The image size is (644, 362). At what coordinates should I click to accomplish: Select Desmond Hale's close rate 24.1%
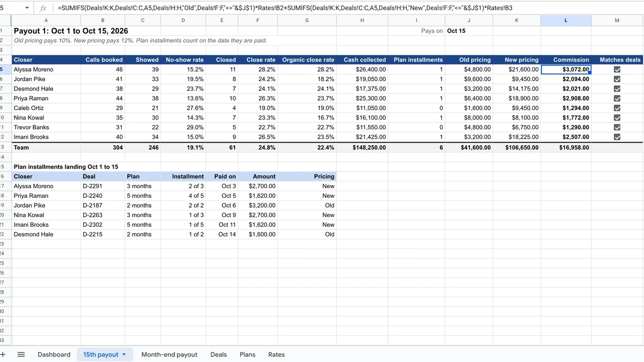[x=258, y=89]
